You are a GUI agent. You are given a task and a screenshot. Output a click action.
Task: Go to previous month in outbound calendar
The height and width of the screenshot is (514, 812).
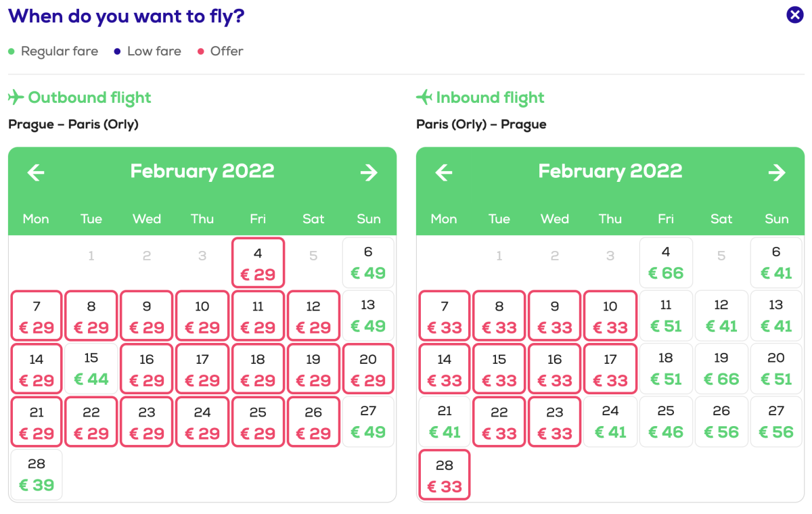tap(36, 172)
